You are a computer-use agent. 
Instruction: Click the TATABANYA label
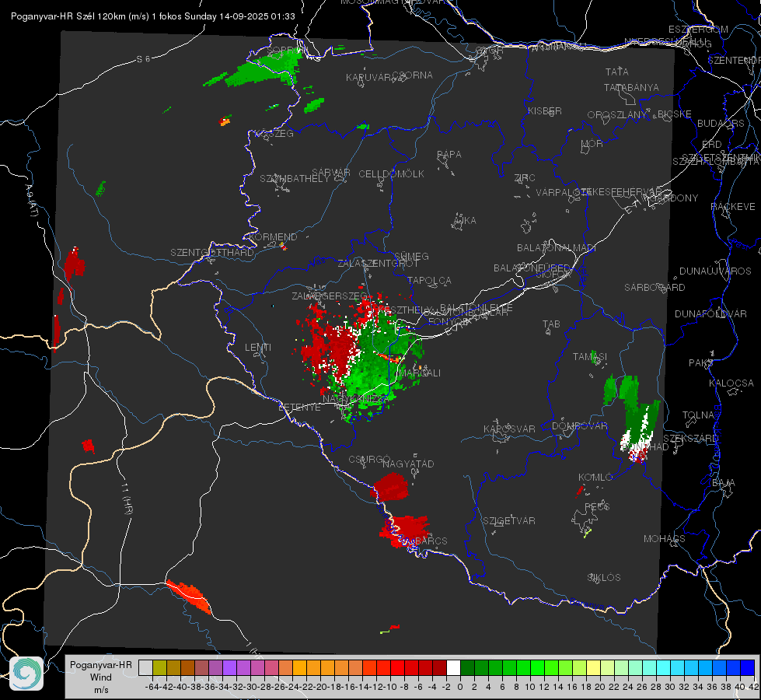[x=631, y=87]
